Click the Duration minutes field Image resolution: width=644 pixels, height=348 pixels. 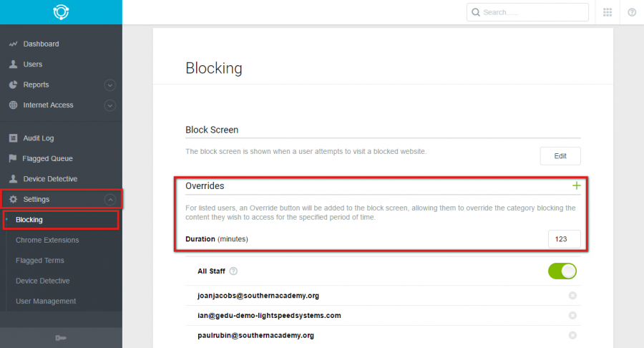pos(565,239)
